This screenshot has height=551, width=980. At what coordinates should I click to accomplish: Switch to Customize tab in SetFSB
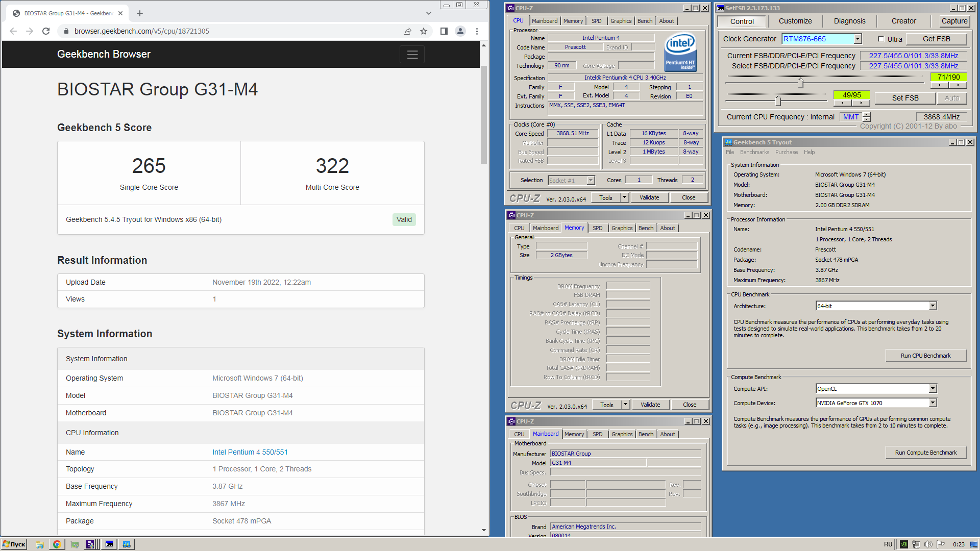click(x=795, y=21)
